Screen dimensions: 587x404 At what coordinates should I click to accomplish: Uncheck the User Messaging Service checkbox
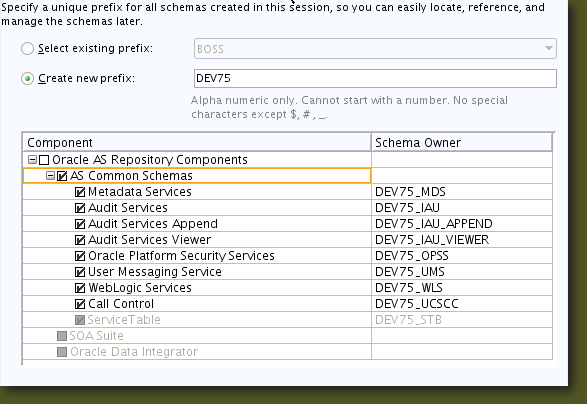[x=80, y=272]
